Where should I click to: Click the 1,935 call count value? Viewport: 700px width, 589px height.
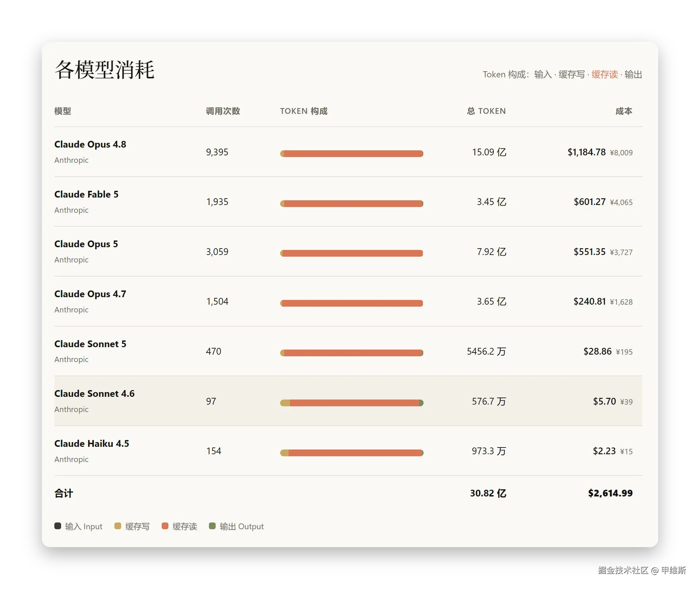click(217, 202)
